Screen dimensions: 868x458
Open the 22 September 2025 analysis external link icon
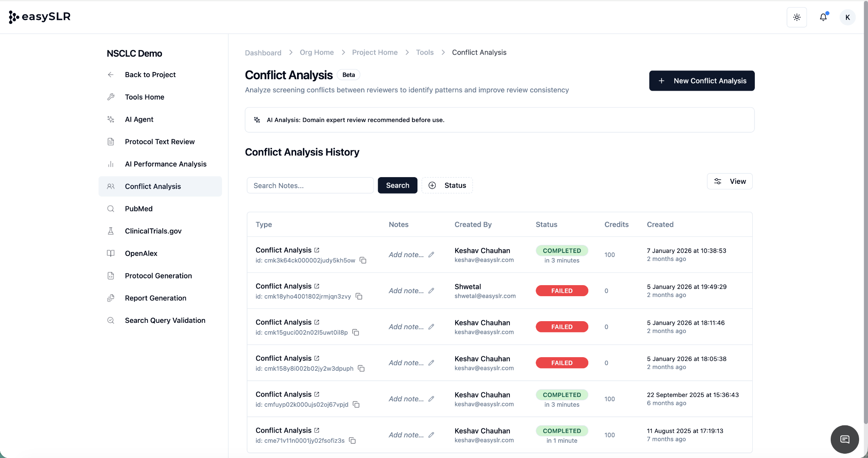[317, 394]
